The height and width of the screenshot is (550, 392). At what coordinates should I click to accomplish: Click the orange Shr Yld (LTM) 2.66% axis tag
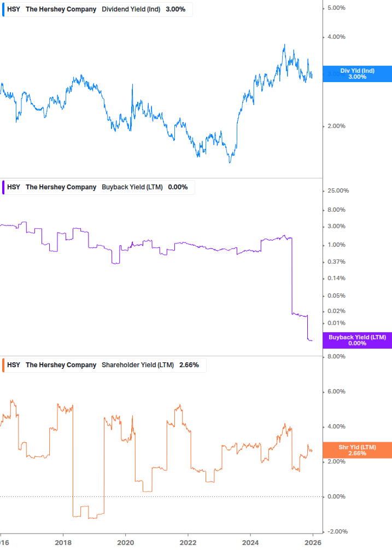coord(358,450)
